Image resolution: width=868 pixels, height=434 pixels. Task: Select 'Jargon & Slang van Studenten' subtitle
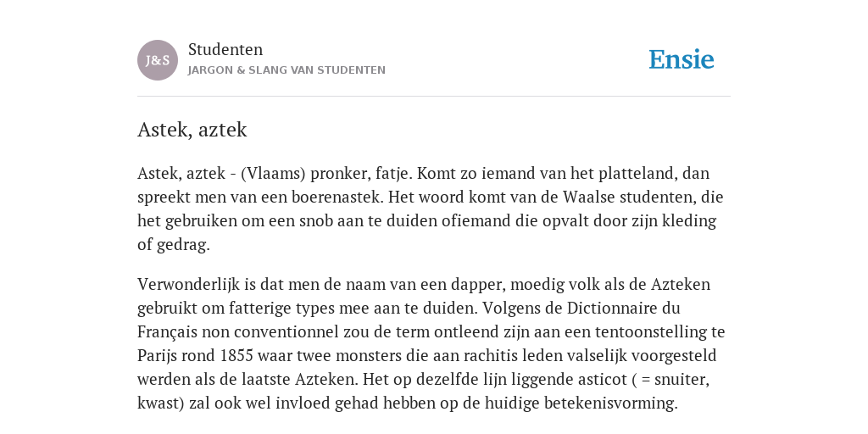(287, 70)
